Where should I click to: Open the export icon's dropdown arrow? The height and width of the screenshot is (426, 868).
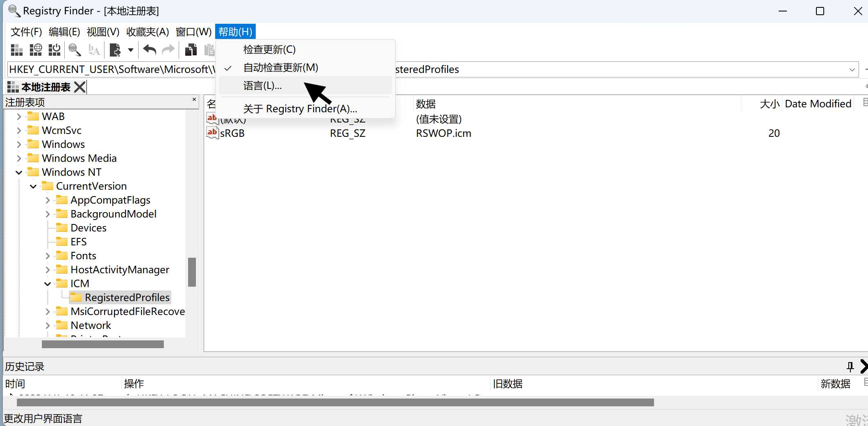130,50
